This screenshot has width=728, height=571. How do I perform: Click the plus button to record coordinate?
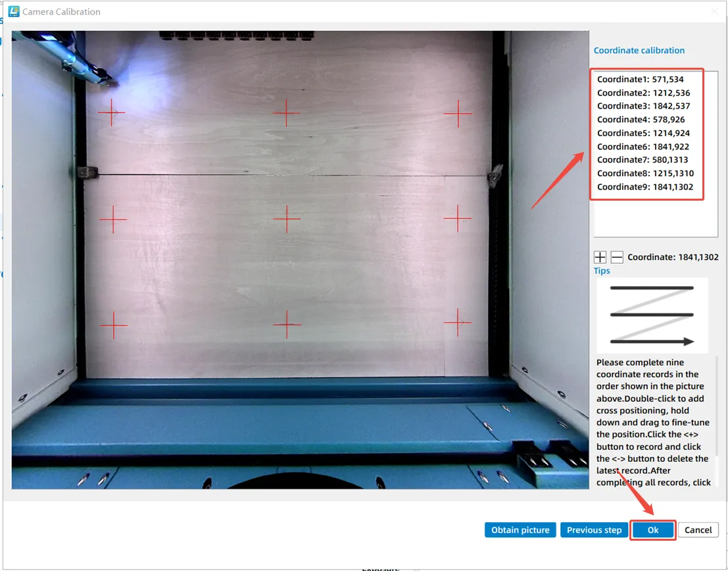point(600,257)
